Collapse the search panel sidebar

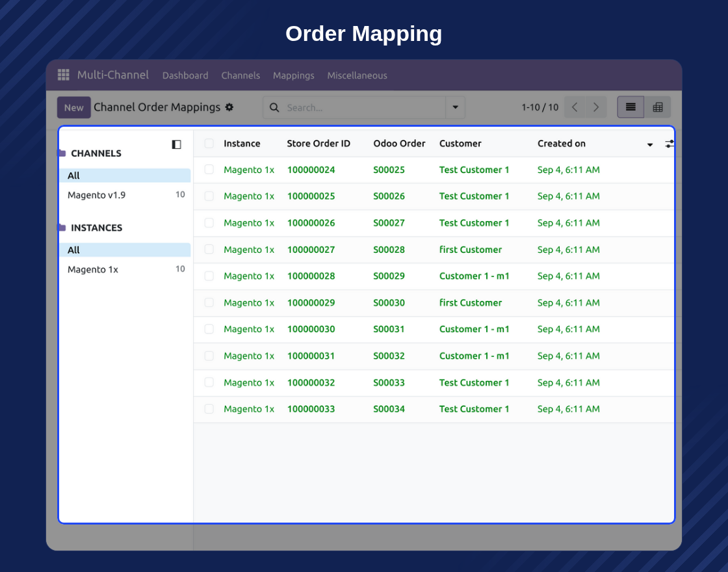pos(176,144)
